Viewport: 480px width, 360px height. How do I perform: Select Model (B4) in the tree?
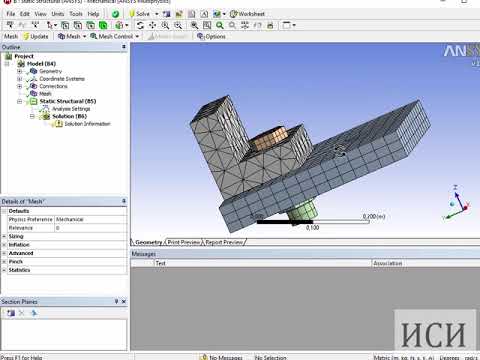coord(41,64)
